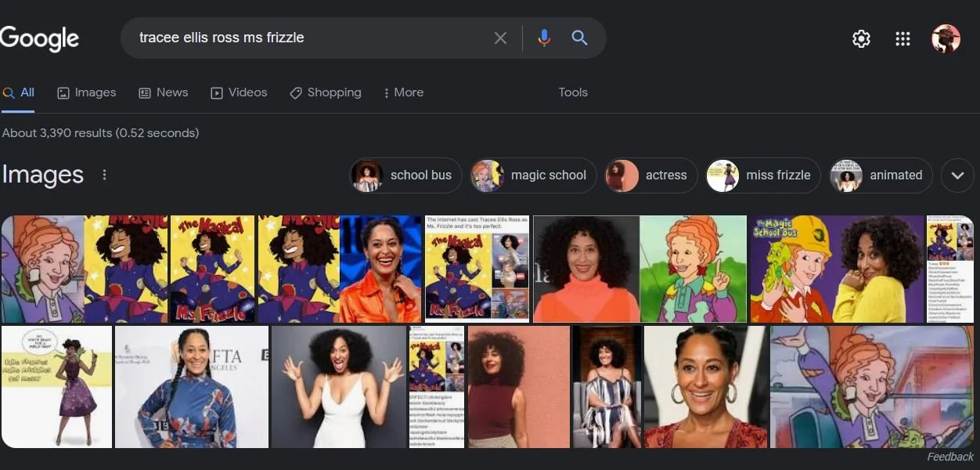
Task: Show search Tools options
Action: click(572, 92)
